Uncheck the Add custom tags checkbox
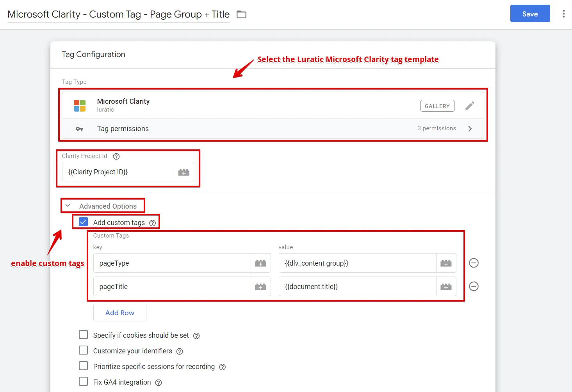This screenshot has height=392, width=572. pyautogui.click(x=83, y=222)
